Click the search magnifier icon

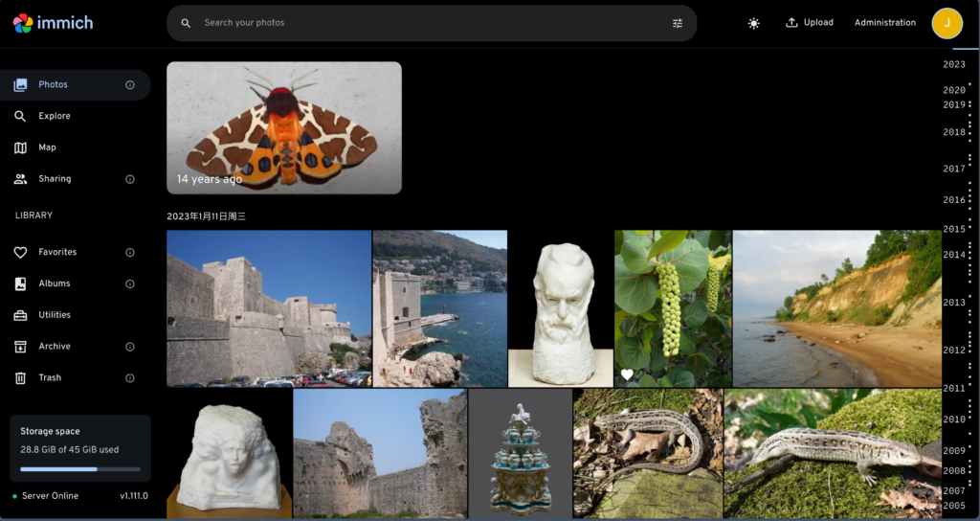pyautogui.click(x=186, y=23)
